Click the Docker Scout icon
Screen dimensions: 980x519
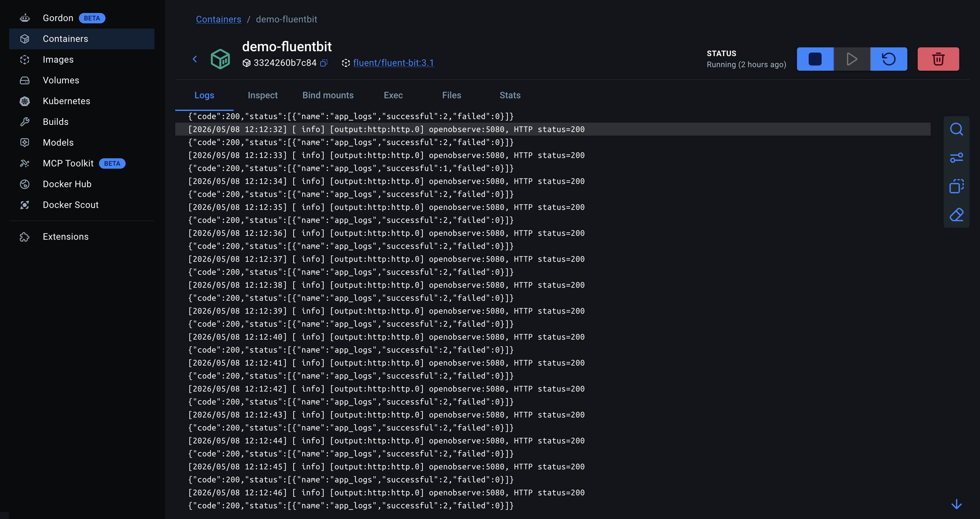[x=25, y=205]
